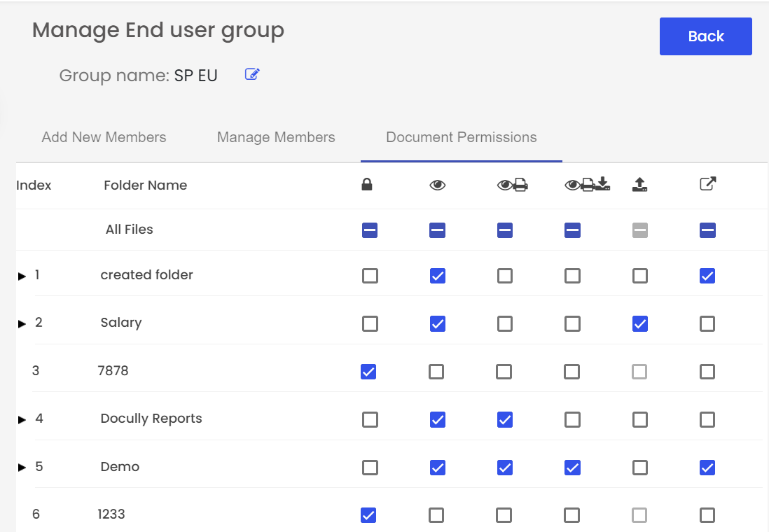The height and width of the screenshot is (532, 769).
Task: Expand the created folder row
Action: [x=22, y=276]
